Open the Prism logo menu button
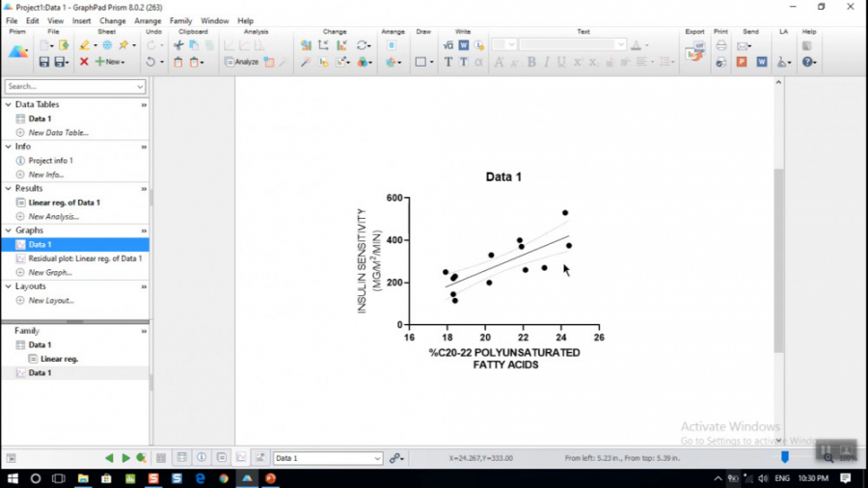Screen dimensions: 868x488 point(17,53)
